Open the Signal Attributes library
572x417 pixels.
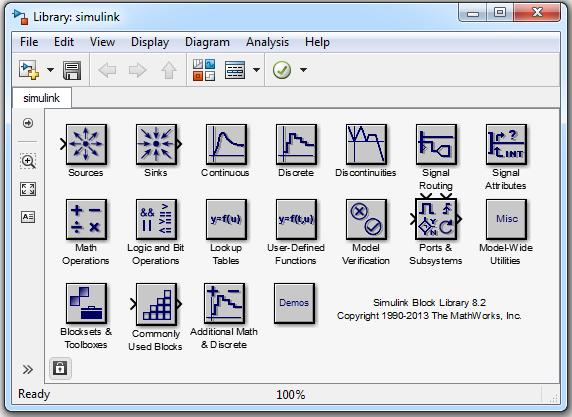[506, 144]
